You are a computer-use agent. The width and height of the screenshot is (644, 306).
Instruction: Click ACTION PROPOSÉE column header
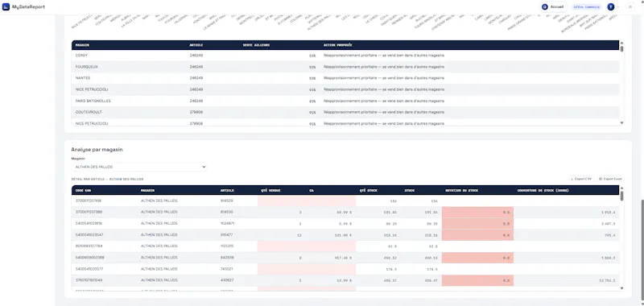pos(337,45)
